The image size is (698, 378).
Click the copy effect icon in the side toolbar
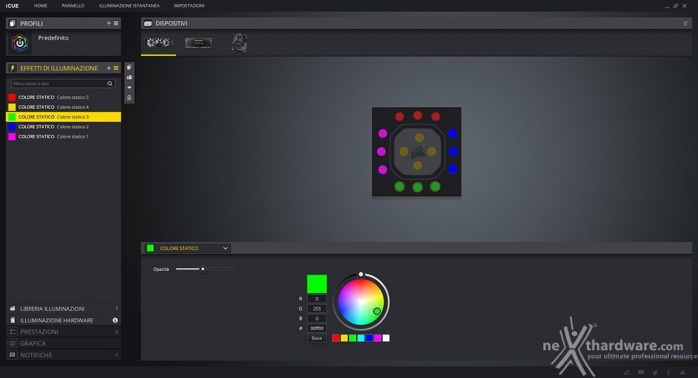tap(129, 67)
